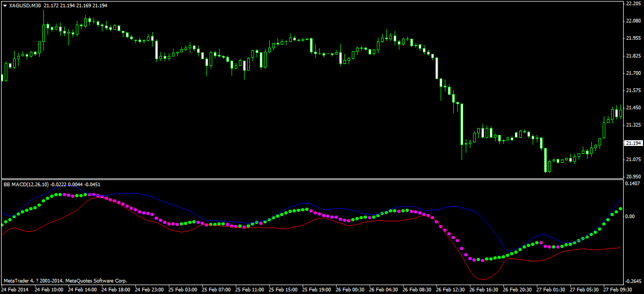
Task: Click the 21.075 price scale label
Action: (x=632, y=159)
